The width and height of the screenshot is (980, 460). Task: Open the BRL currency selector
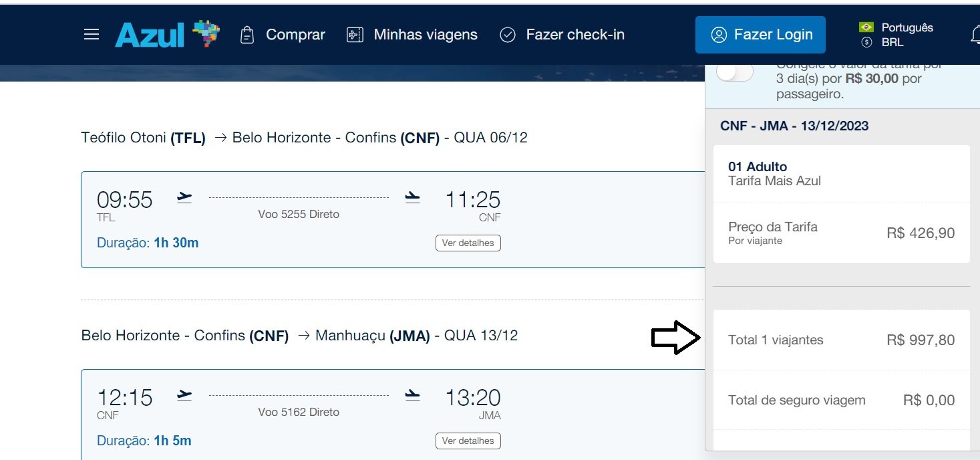point(892,42)
